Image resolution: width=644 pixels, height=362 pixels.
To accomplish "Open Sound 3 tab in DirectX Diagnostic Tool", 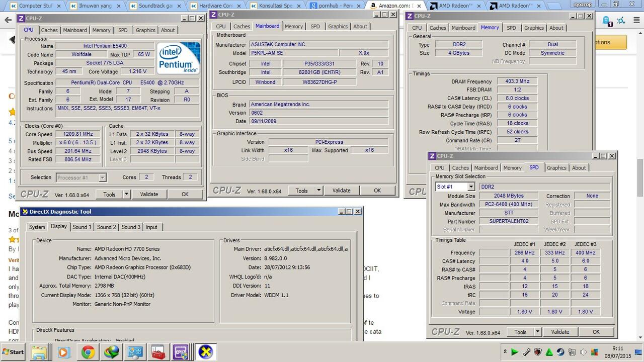I will [x=131, y=227].
